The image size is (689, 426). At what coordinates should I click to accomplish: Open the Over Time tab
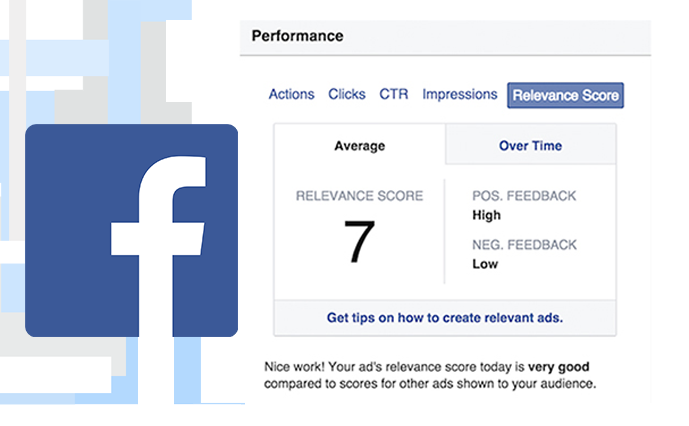[530, 146]
